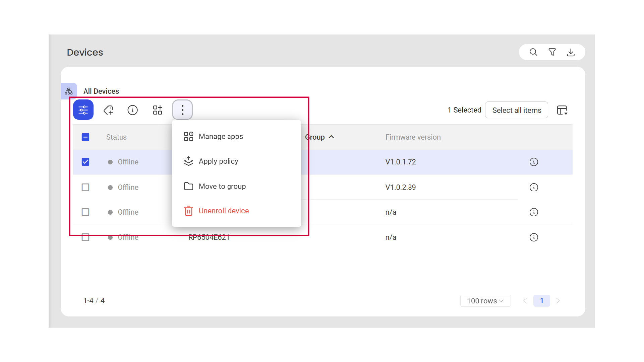Viewport: 644px width, 362px height.
Task: Click the add tag icon
Action: click(108, 110)
